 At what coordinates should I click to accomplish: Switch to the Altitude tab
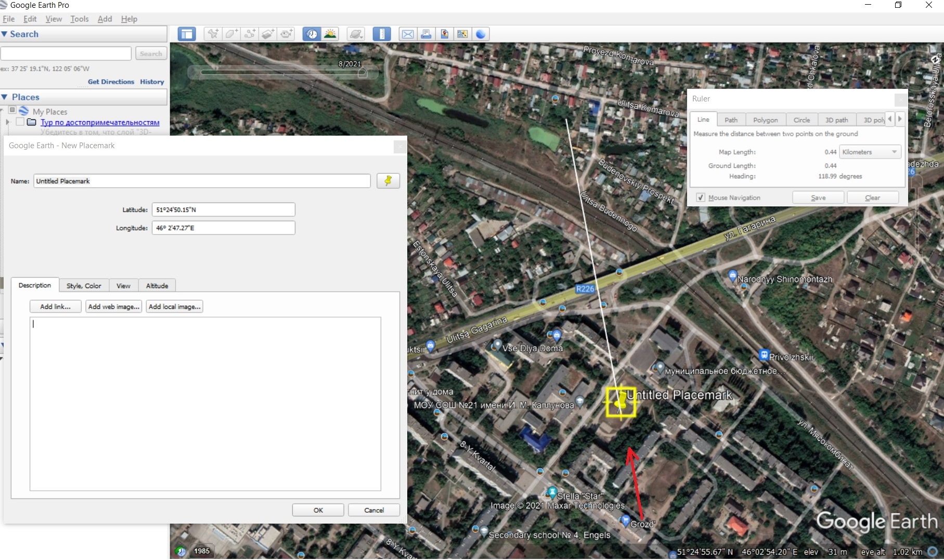(x=157, y=285)
